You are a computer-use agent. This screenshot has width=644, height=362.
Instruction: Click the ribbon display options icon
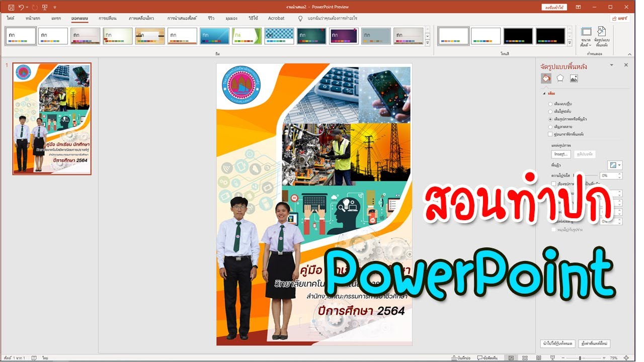click(578, 7)
